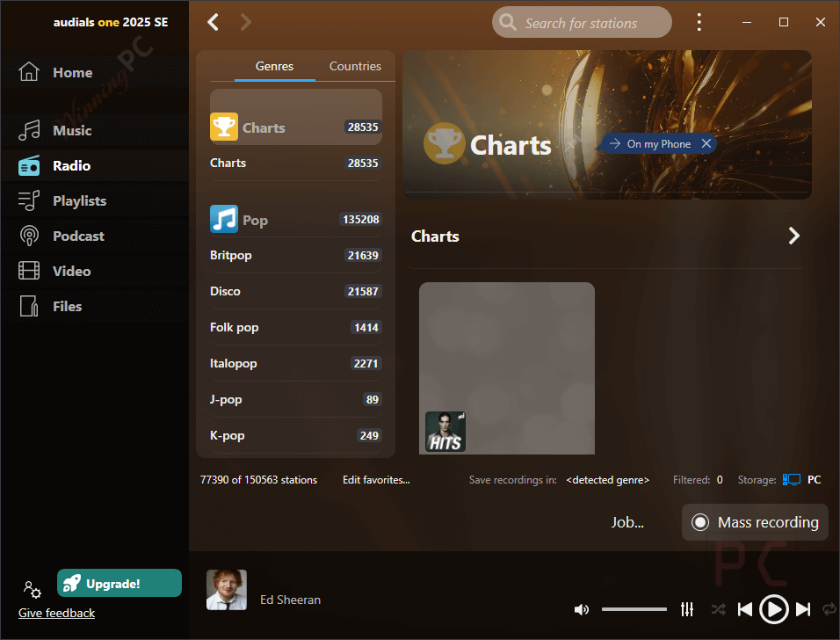Start Mass recording

[755, 522]
